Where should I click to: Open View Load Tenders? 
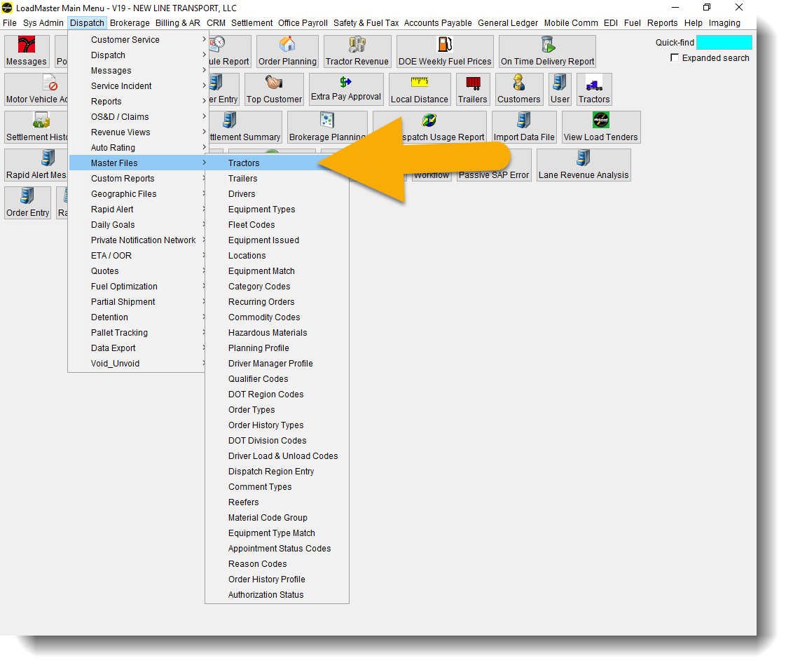click(601, 128)
